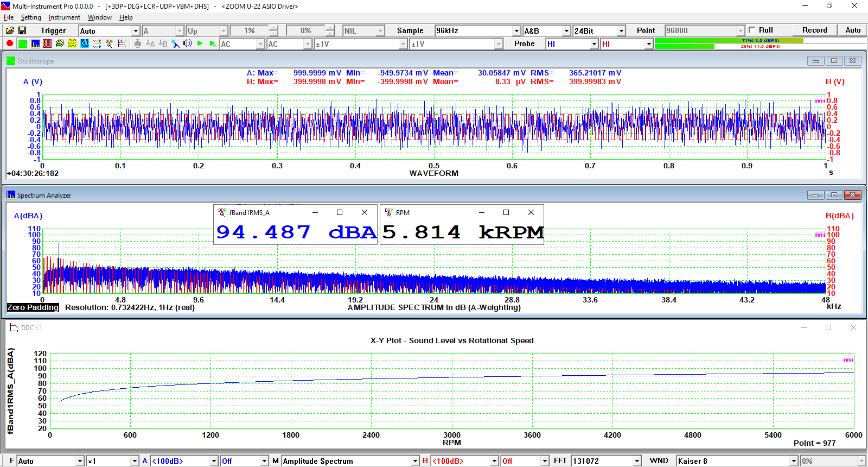Toggle the Zero Padding indicator

tap(33, 307)
